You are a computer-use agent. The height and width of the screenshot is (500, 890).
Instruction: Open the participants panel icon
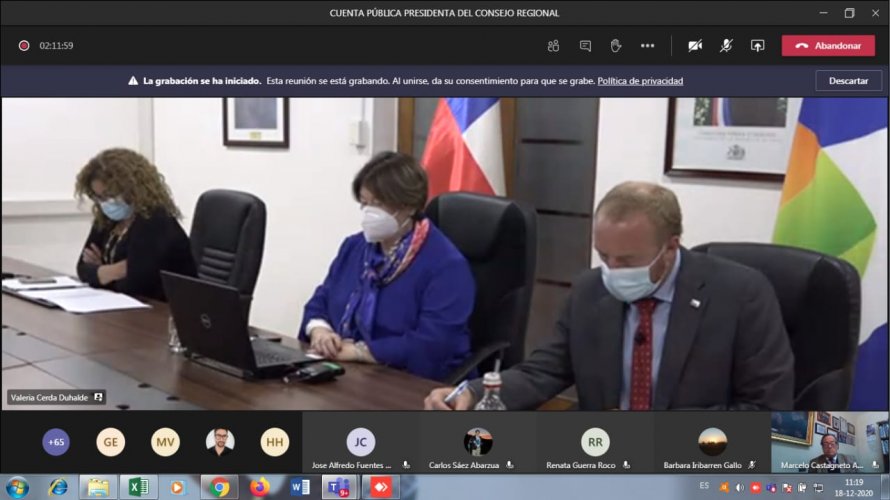click(553, 46)
